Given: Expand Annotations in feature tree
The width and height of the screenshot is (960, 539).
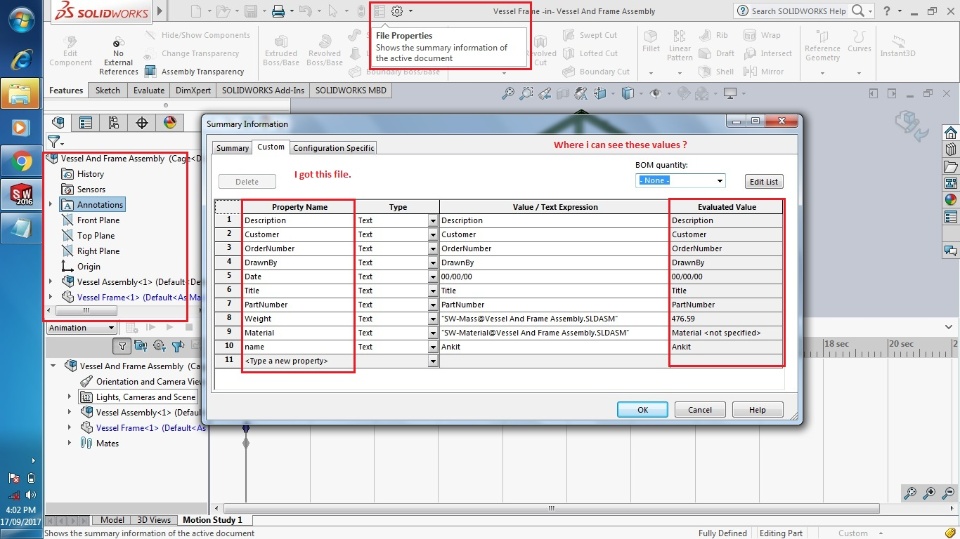Looking at the screenshot, I should coord(51,205).
